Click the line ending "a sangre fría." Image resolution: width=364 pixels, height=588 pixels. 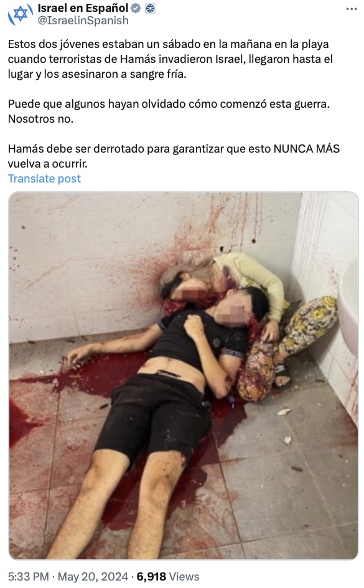tap(97, 74)
